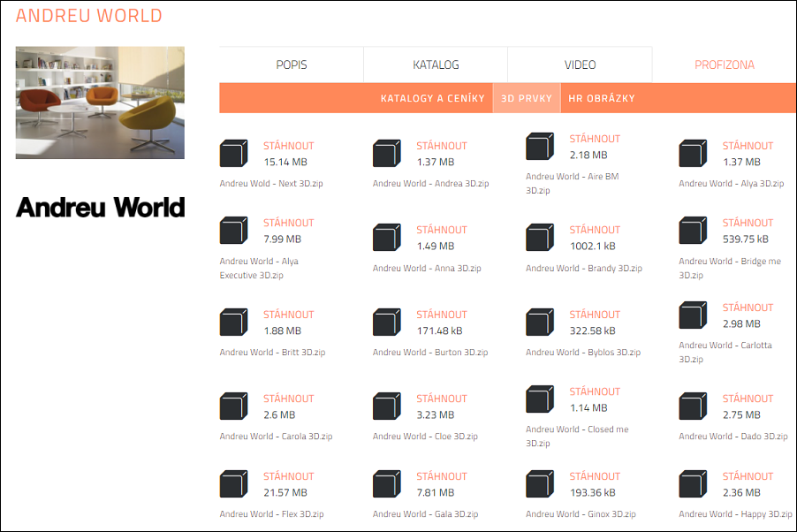This screenshot has width=797, height=532.
Task: Open the POPIS tab
Action: click(x=292, y=65)
